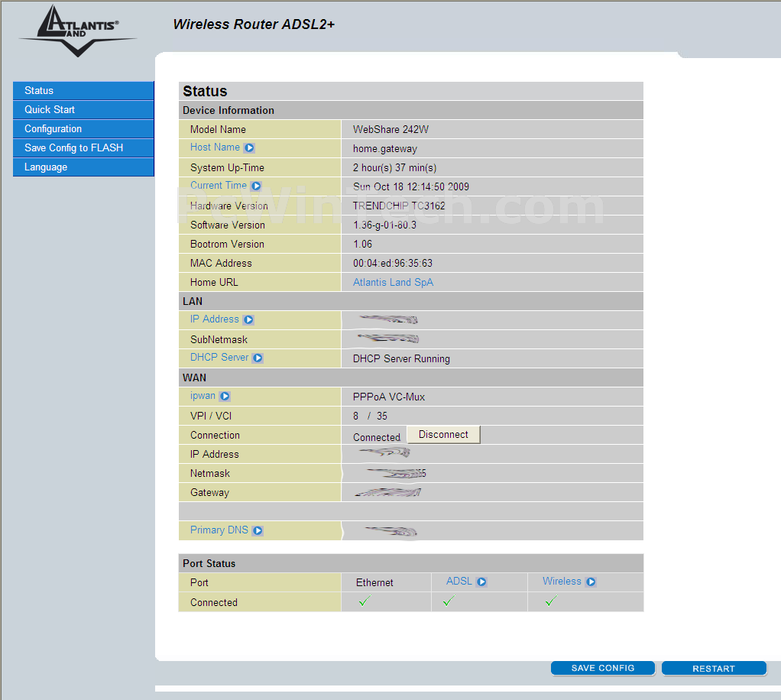
Task: Open the Status menu
Action: tap(83, 91)
